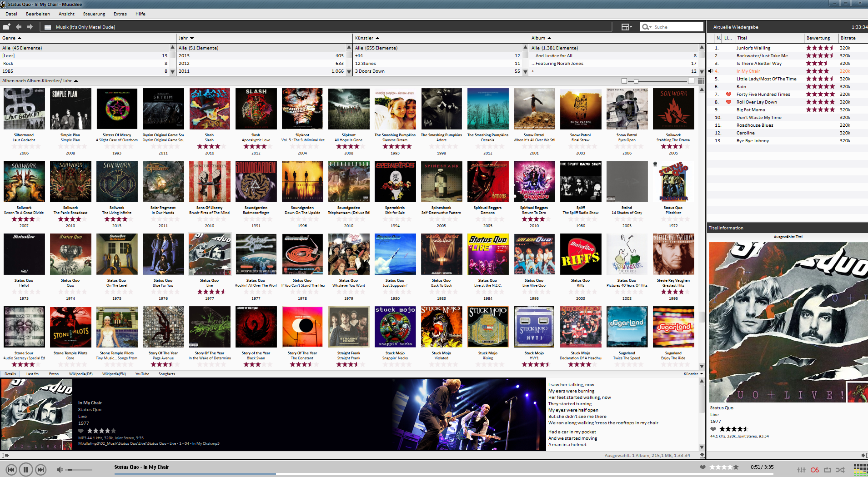Click the spectrum visualizer bars
868x477 pixels.
[860, 469]
